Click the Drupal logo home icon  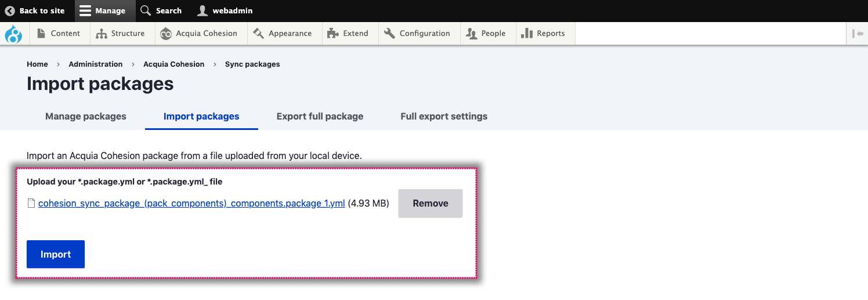tap(13, 34)
